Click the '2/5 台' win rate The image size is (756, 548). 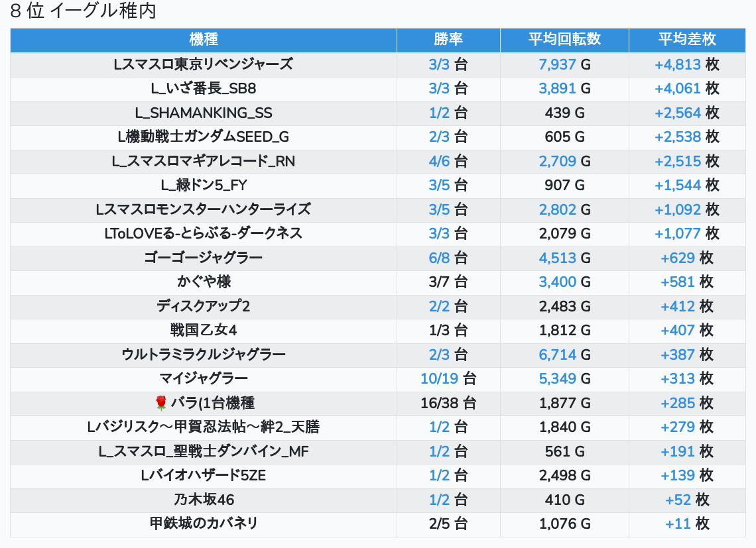point(448,524)
